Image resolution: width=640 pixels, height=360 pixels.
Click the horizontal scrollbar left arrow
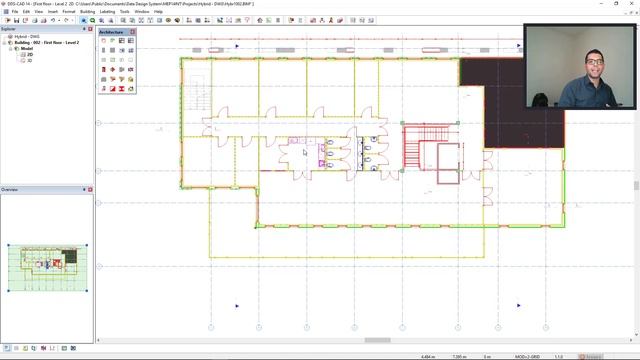[98, 340]
